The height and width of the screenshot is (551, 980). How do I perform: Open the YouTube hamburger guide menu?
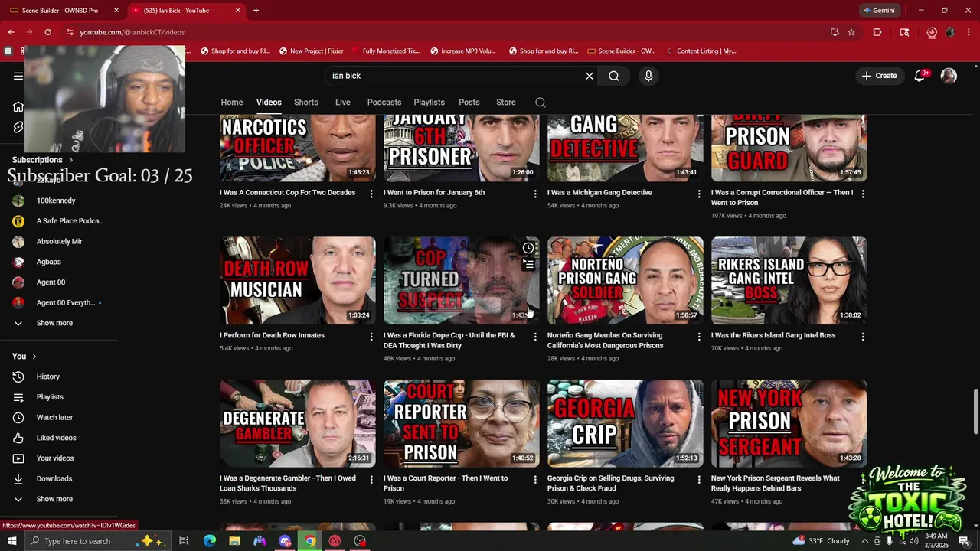coord(18,76)
